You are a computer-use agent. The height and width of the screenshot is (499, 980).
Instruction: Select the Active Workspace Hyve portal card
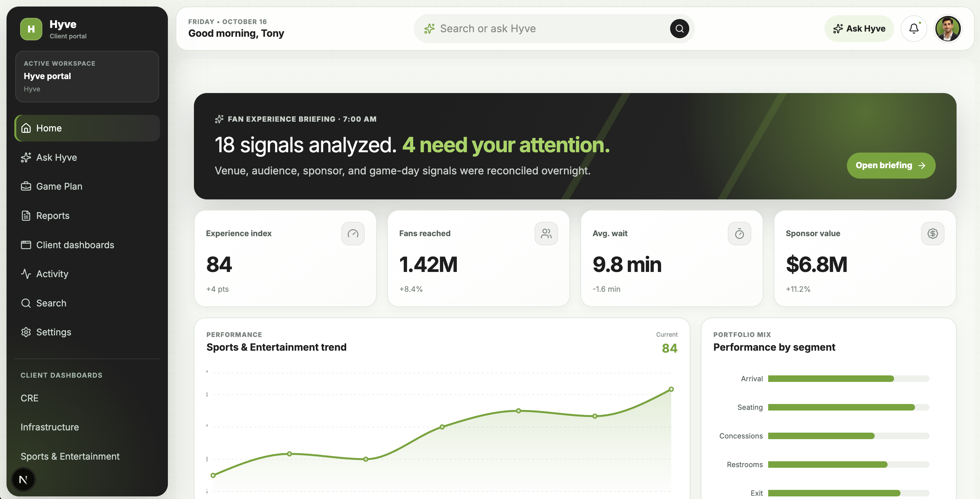[87, 76]
